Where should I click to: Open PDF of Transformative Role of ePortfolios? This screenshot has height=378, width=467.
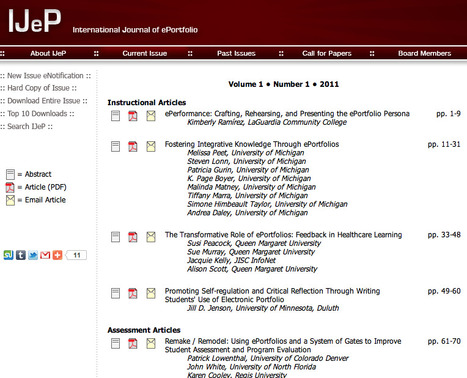click(133, 237)
